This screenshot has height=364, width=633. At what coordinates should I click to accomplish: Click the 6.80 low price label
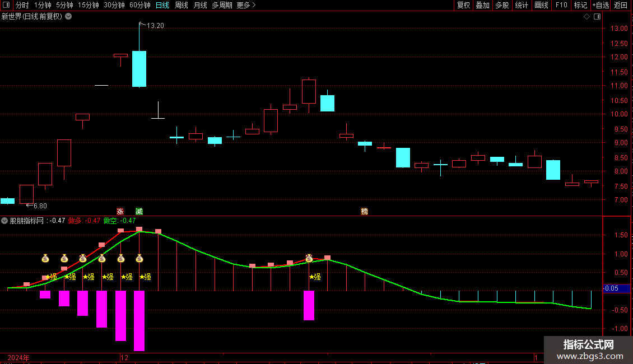(x=40, y=206)
